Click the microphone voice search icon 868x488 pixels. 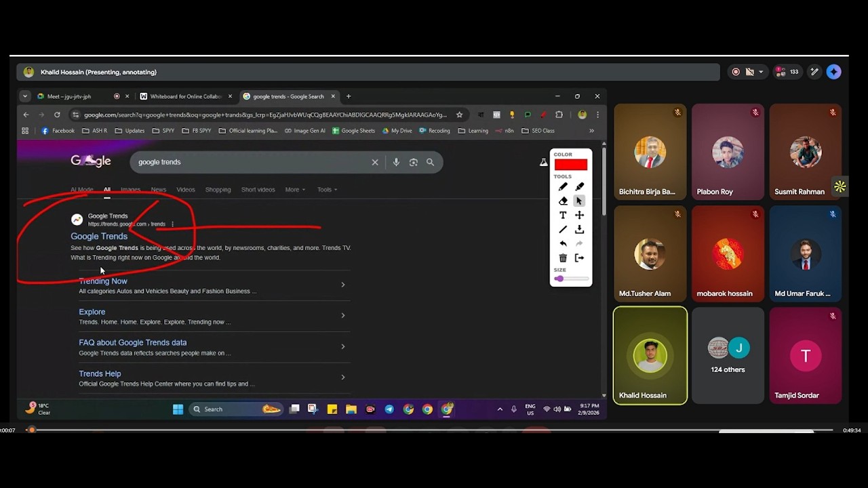(396, 162)
